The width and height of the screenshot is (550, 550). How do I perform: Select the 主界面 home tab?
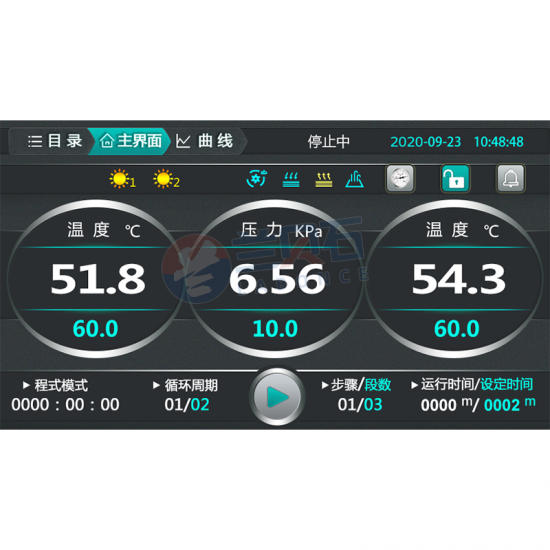(x=130, y=141)
